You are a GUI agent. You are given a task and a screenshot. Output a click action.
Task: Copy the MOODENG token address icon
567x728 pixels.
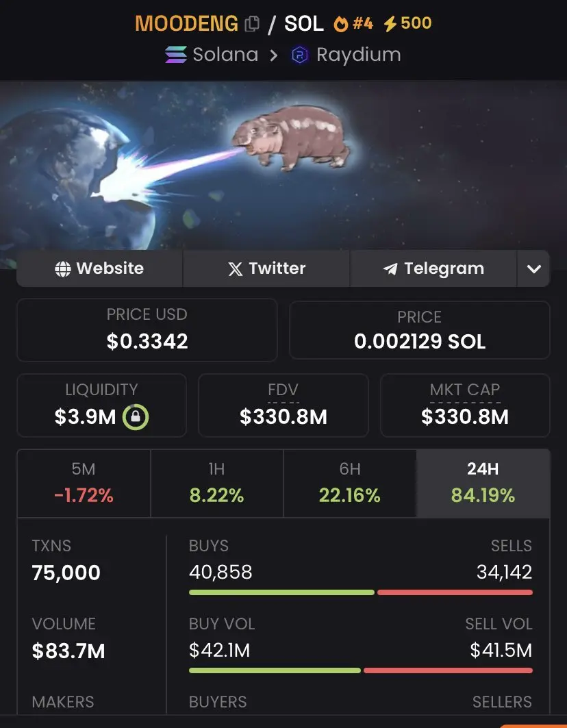coord(252,24)
